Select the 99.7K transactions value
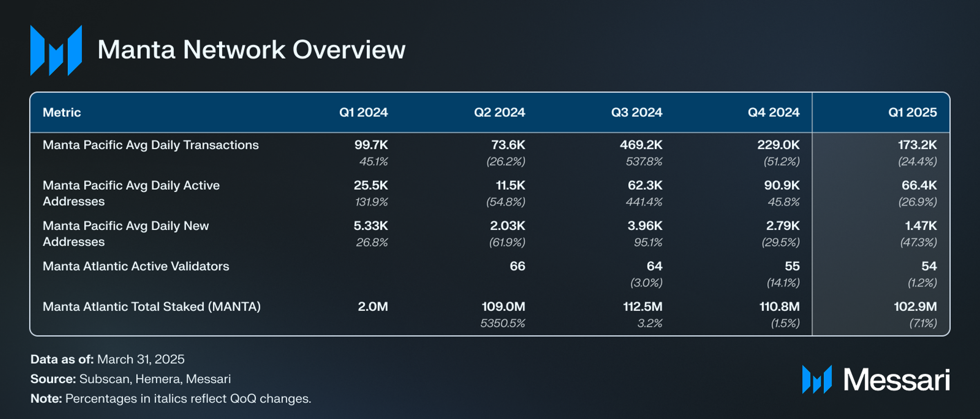This screenshot has width=980, height=419. 371,145
